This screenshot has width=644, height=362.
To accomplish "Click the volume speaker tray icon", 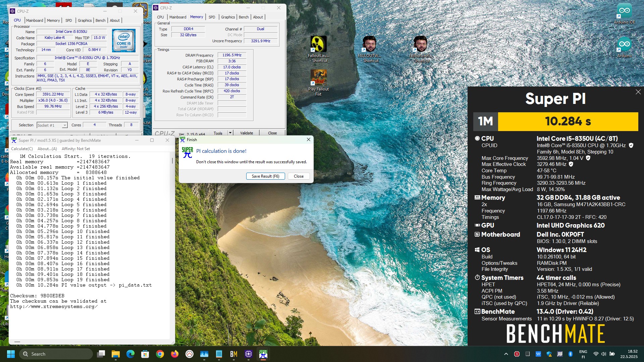I will [604, 354].
